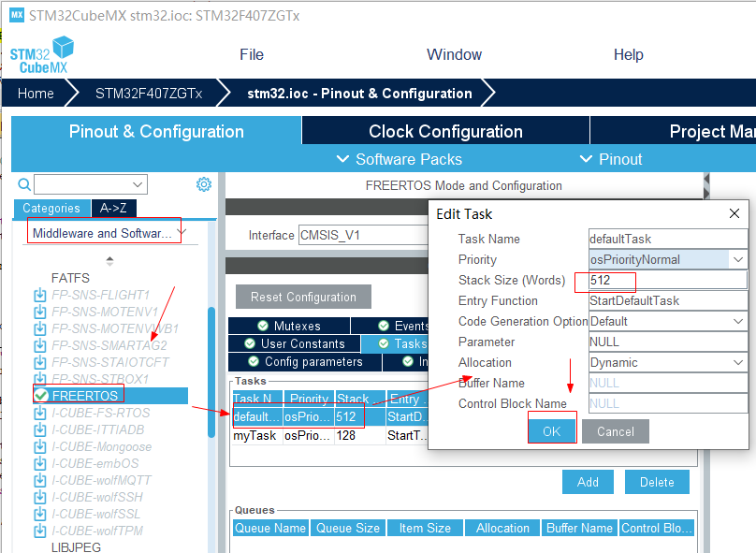This screenshot has height=553, width=756.
Task: Click download icon next to I-CUBE-ITTIADB
Action: 40,429
